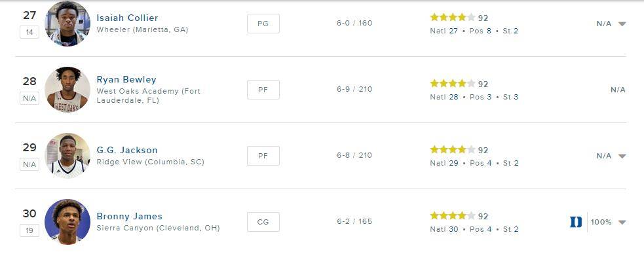Click the star rating for Bronny James
Screen dimensions: 644x254
click(453, 215)
